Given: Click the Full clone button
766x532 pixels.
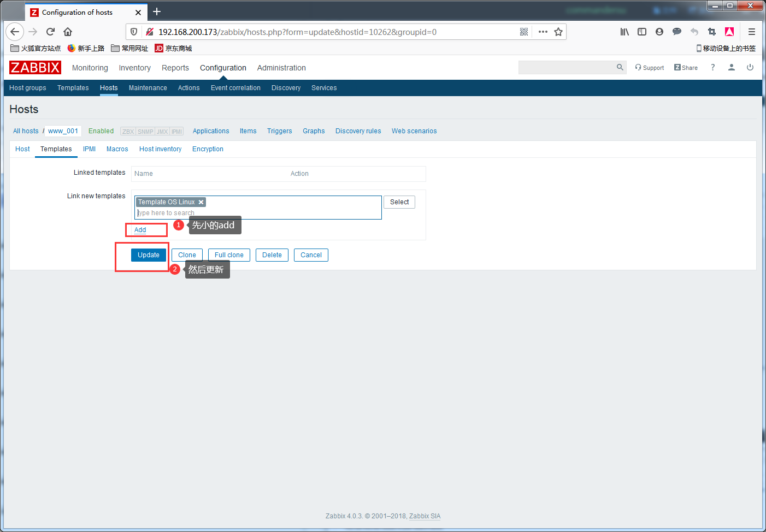Looking at the screenshot, I should tap(229, 255).
